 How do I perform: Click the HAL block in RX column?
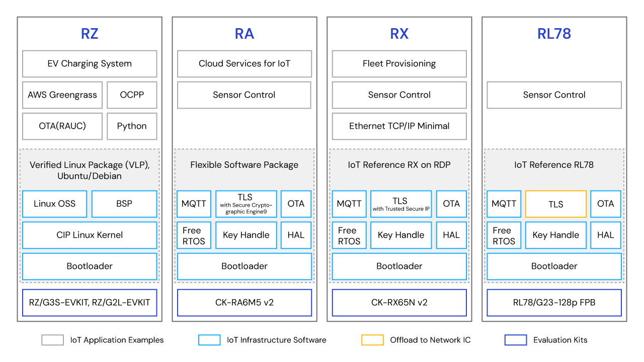point(451,235)
